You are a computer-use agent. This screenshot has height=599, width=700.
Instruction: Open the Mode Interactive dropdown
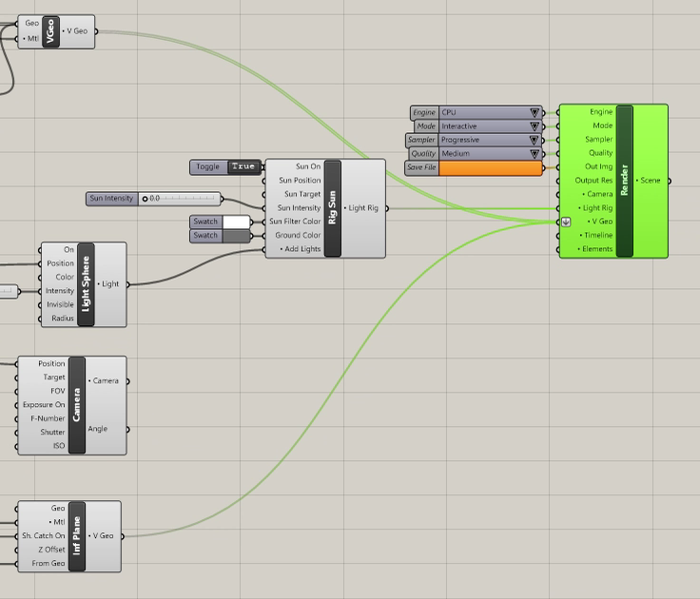click(491, 126)
